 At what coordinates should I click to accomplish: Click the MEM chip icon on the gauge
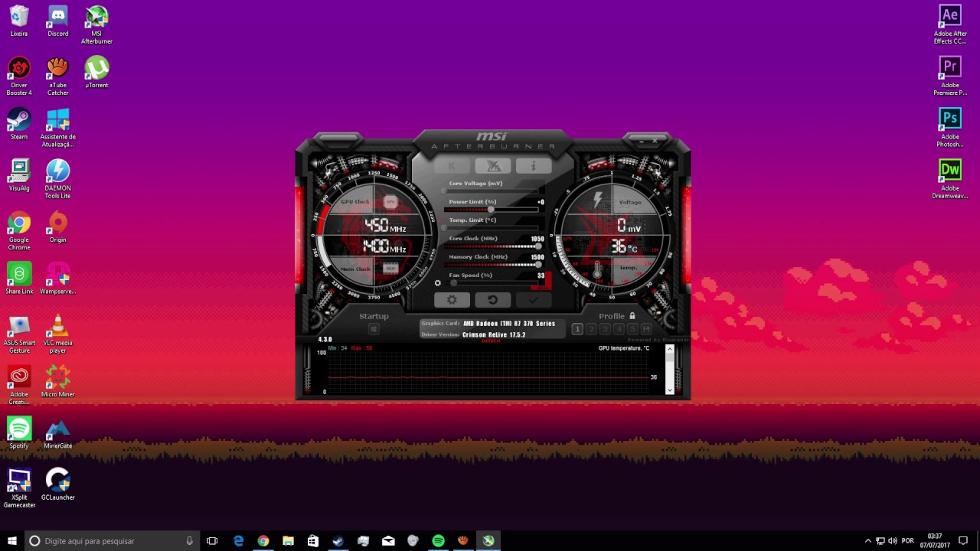tap(390, 269)
